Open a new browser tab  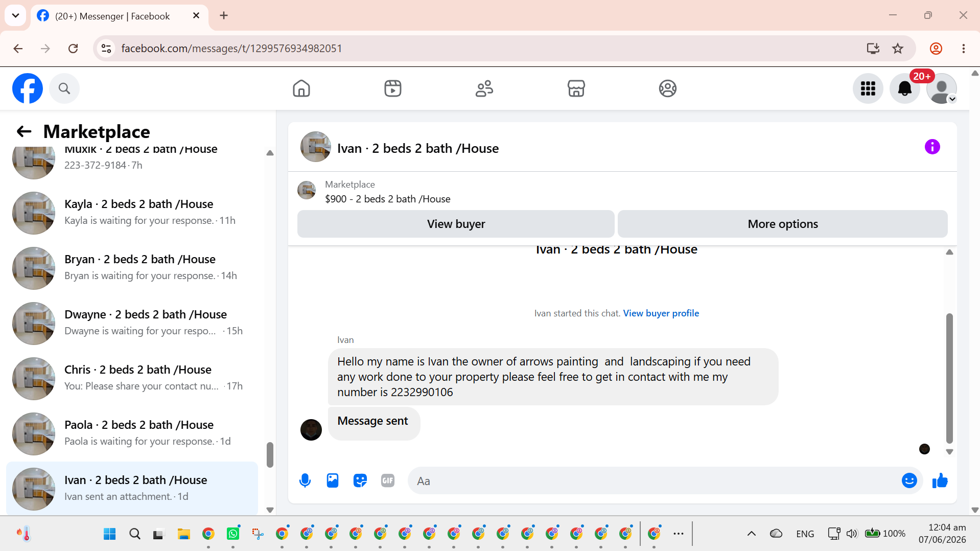coord(224,16)
